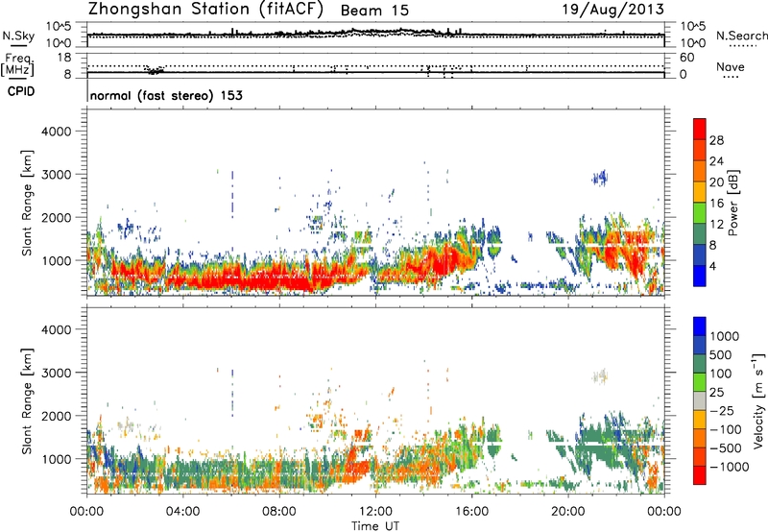
Task: Pick the gray velocity segment between -25 and 25
Action: point(700,401)
